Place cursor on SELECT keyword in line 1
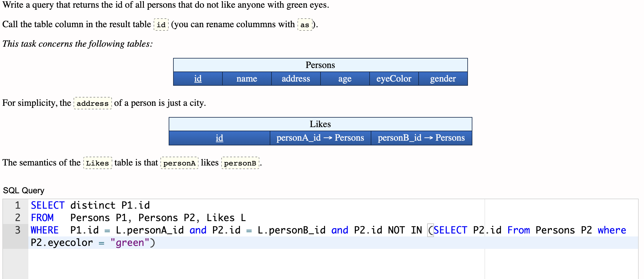 [48, 205]
